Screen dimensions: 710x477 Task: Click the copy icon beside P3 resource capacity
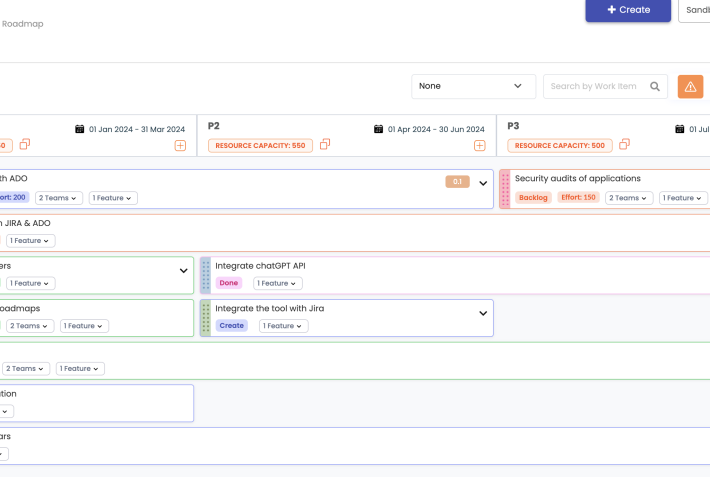point(623,145)
